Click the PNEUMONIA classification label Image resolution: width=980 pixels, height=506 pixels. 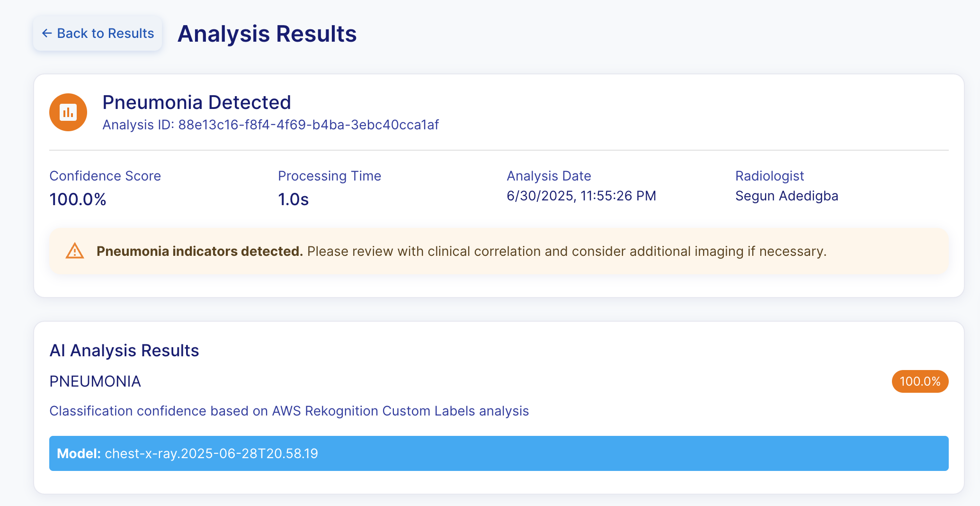[x=95, y=381]
